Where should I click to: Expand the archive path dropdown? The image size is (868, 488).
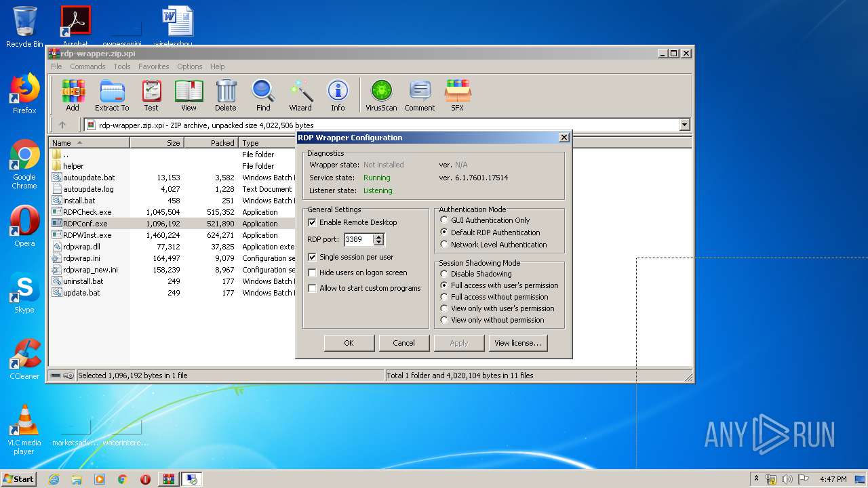pyautogui.click(x=684, y=125)
